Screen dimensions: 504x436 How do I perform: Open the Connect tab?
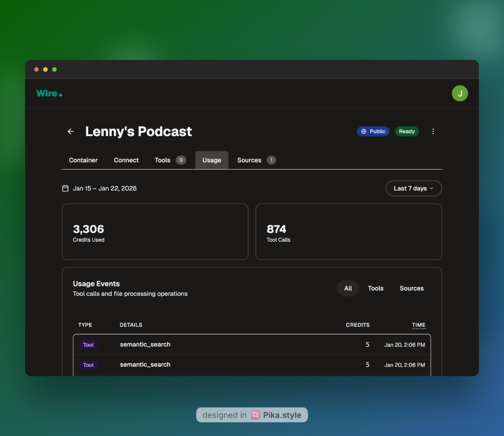pos(126,160)
